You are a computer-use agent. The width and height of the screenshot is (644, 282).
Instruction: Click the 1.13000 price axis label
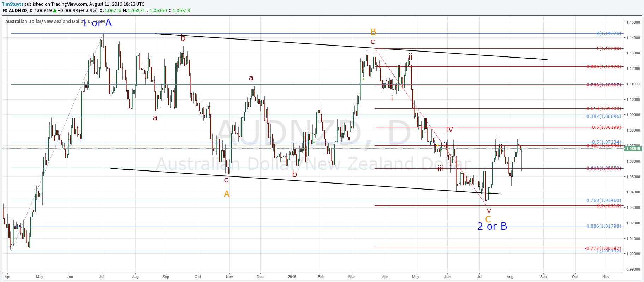[633, 53]
